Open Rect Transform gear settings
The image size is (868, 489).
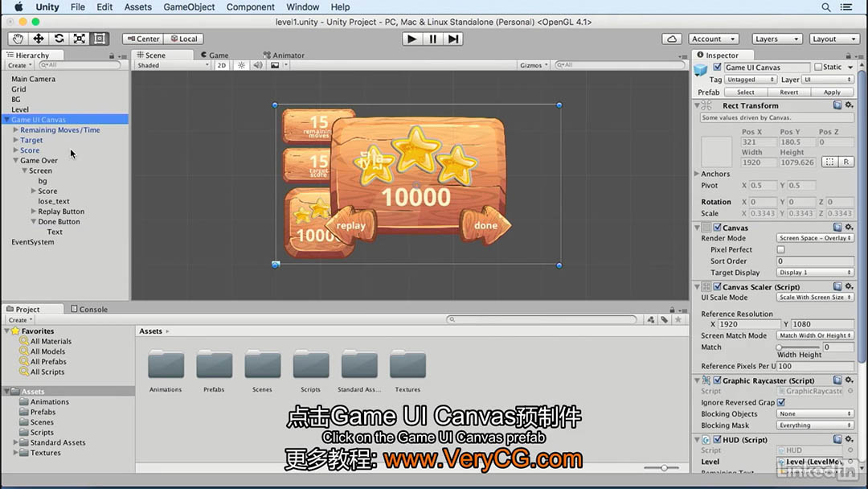[x=850, y=105]
